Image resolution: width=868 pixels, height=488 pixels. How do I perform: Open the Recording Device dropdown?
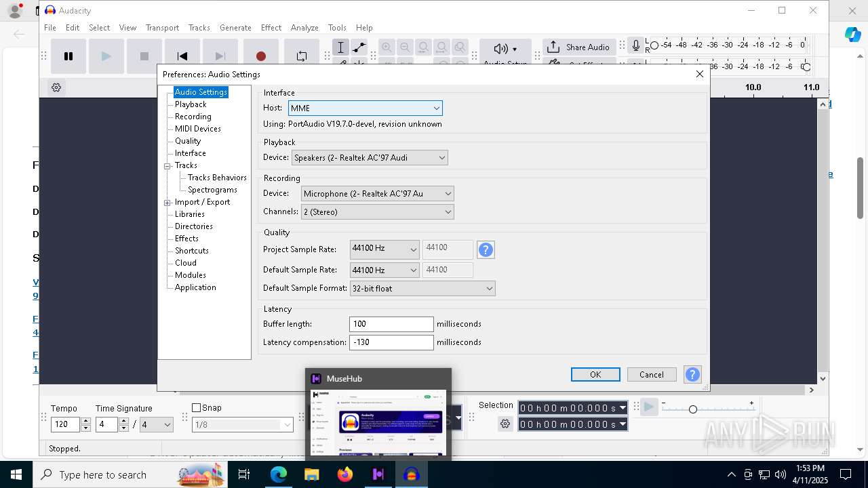377,193
